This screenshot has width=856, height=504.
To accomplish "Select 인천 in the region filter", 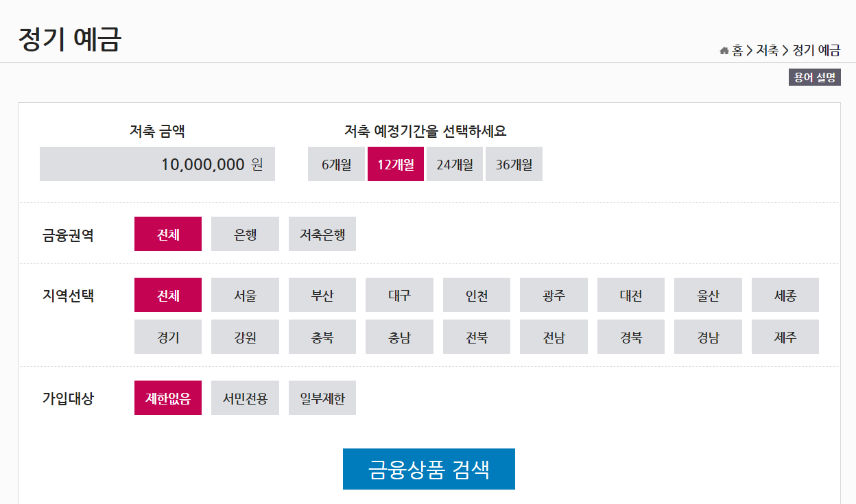I will pos(476,294).
